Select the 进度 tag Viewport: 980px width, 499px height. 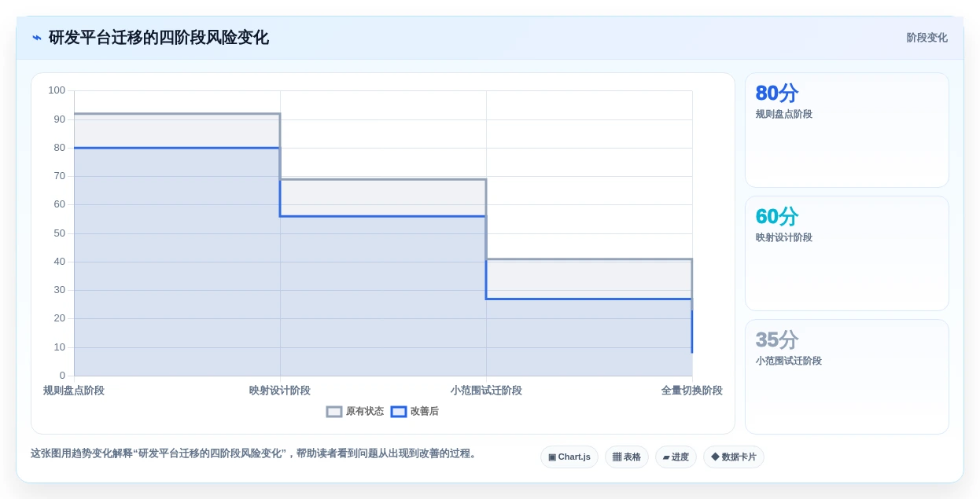(x=676, y=457)
